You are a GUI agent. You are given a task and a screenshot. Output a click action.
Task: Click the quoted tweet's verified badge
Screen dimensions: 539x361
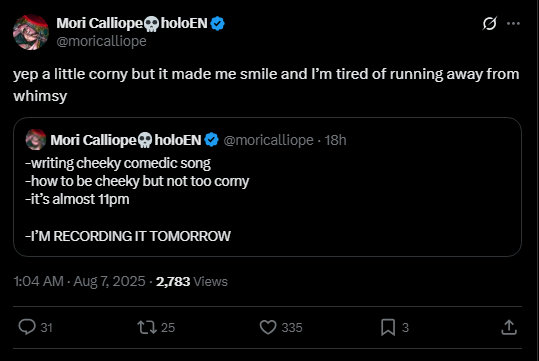(x=211, y=140)
